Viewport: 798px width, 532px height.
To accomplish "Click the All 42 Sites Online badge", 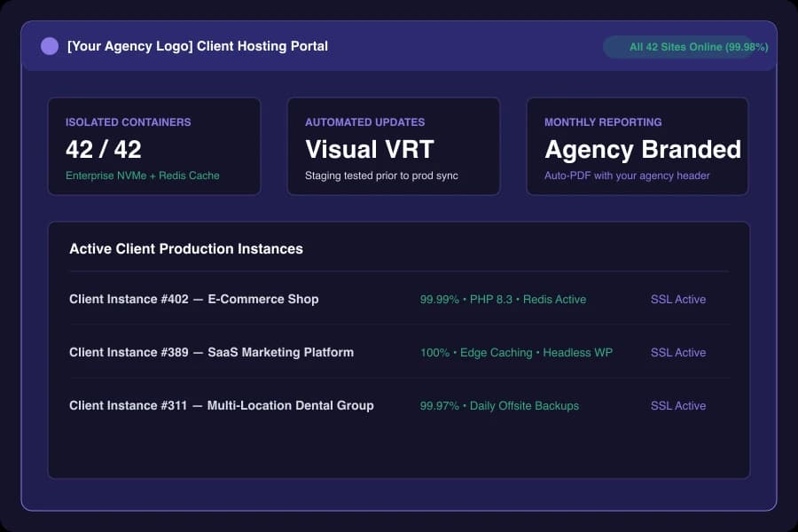I will [x=685, y=47].
